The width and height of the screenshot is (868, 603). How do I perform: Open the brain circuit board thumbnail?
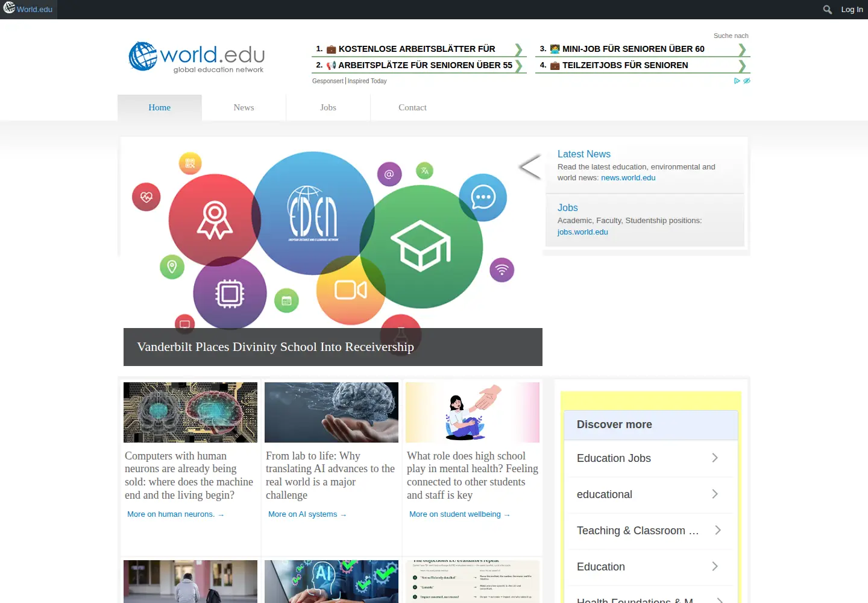click(190, 412)
